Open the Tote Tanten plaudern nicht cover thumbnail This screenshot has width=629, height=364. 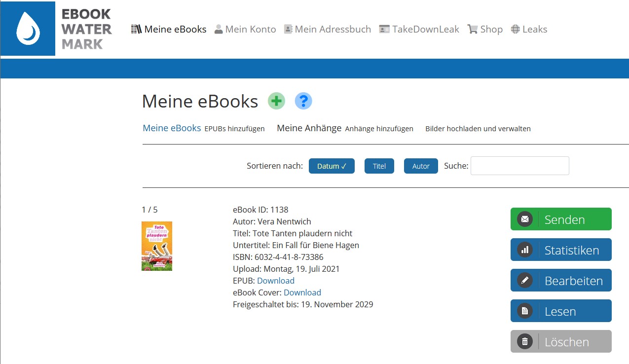tap(156, 246)
